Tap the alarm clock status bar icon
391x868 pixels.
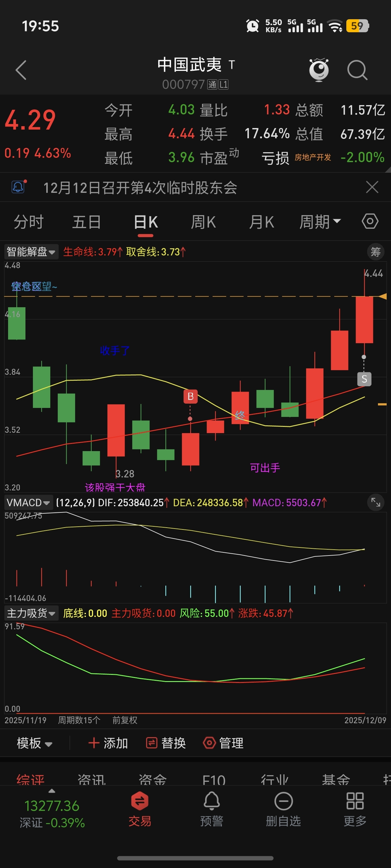(252, 26)
